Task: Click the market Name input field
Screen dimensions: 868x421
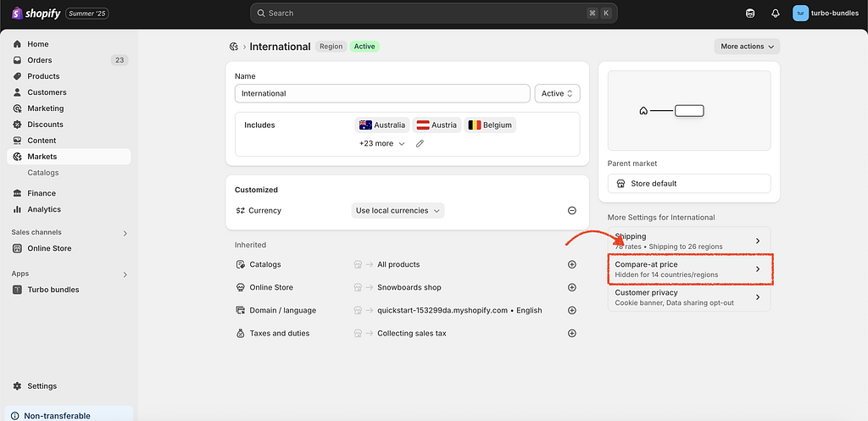Action: 382,93
